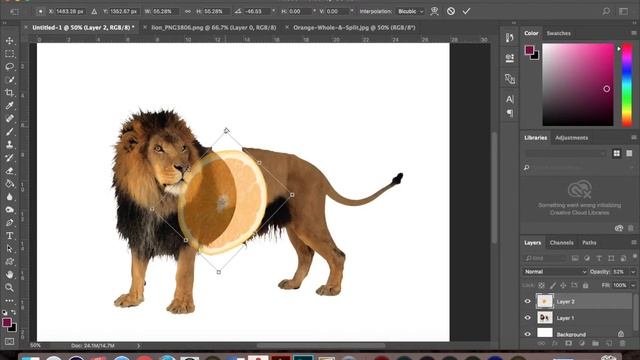Viewport: 640px width, 360px height.
Task: Toggle visibility of Layer 2
Action: click(527, 302)
